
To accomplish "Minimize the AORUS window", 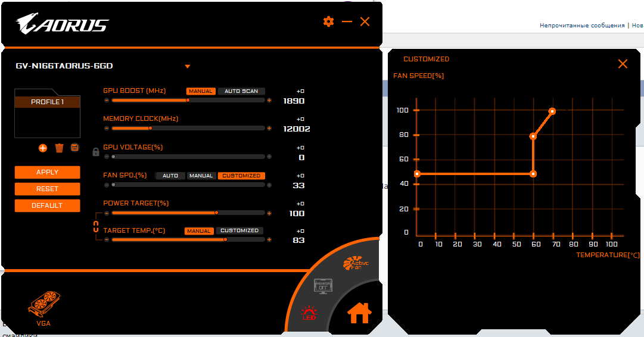I will 347,21.
